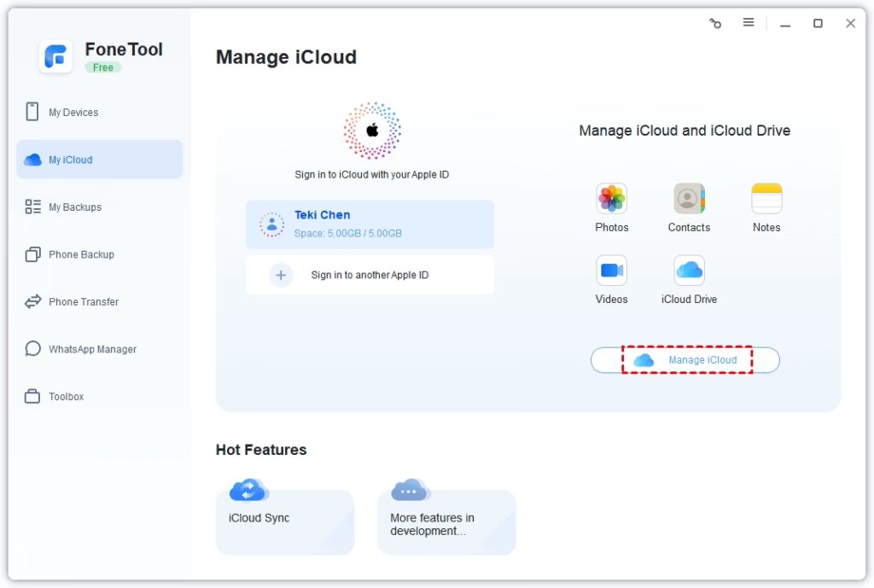Image resolution: width=874 pixels, height=588 pixels.
Task: Open the Toolbox section
Action: (x=66, y=397)
